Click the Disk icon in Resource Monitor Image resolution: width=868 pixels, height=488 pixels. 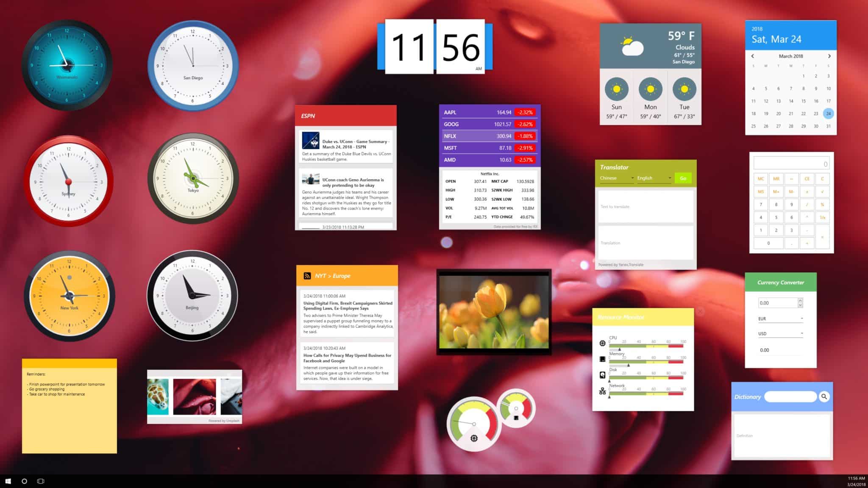602,375
